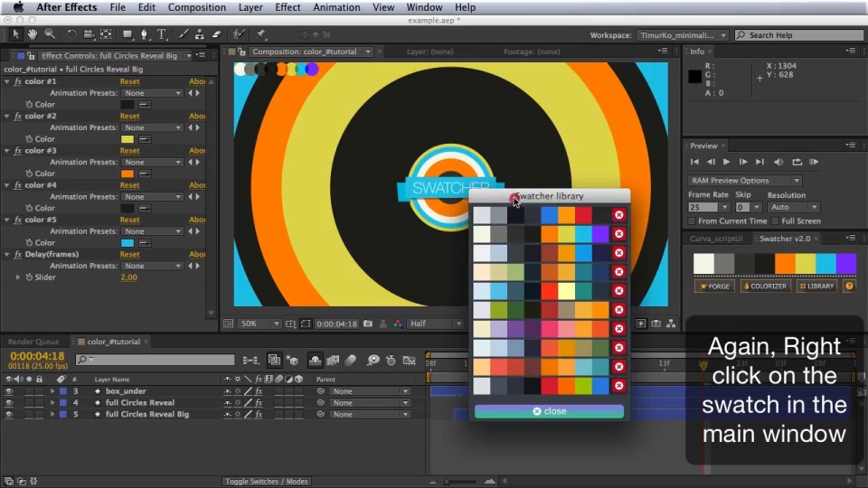The height and width of the screenshot is (488, 868).
Task: Click the Swatcher help question icon
Action: point(849,286)
